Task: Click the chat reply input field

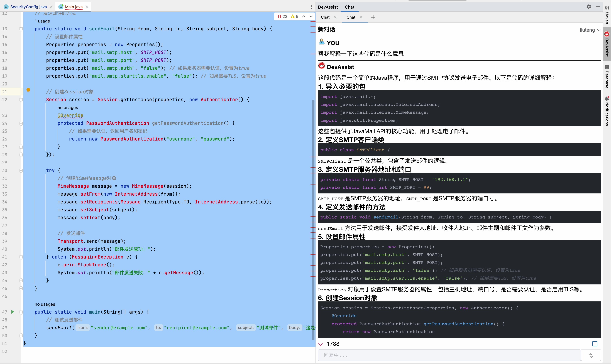Action: pos(449,355)
